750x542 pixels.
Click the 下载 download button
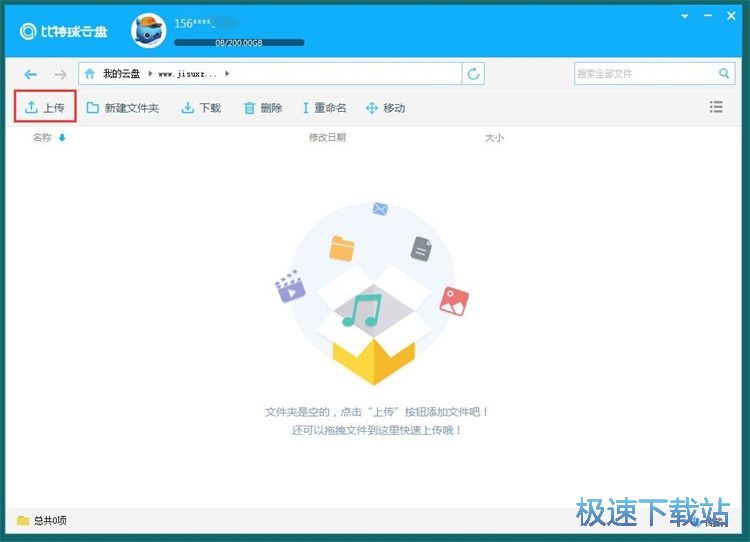pyautogui.click(x=201, y=108)
